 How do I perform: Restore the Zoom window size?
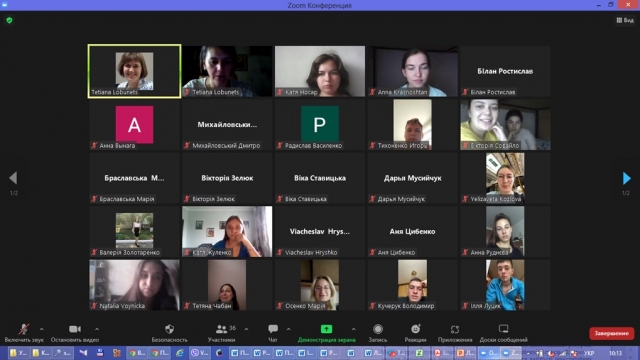point(611,5)
